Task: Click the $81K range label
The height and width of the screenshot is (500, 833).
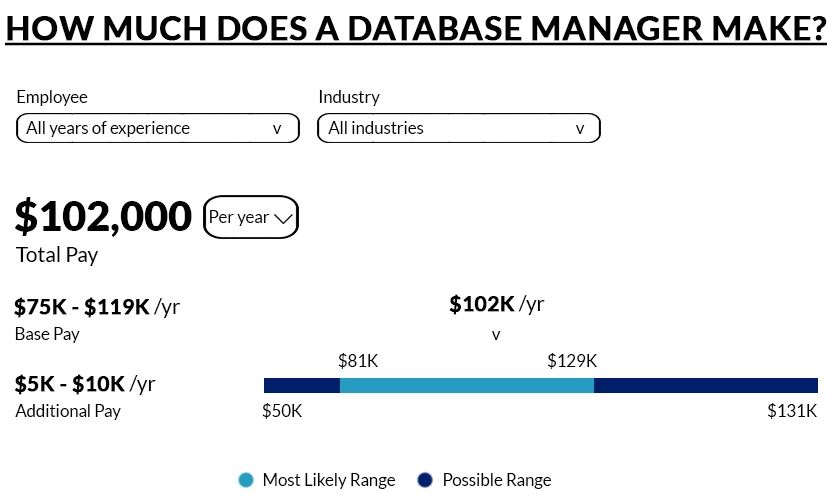Action: (x=359, y=361)
